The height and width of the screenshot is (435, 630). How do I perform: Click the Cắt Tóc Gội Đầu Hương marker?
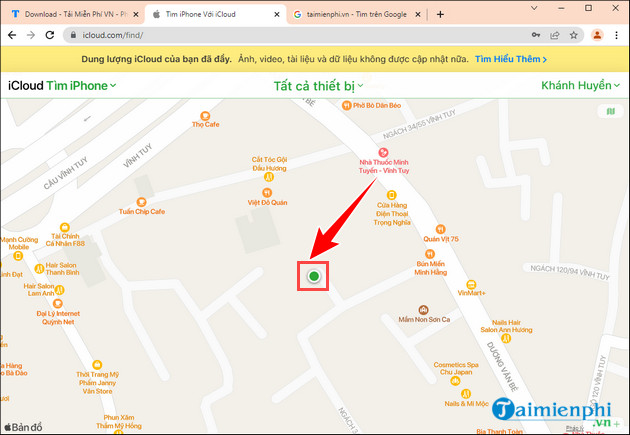[x=269, y=177]
